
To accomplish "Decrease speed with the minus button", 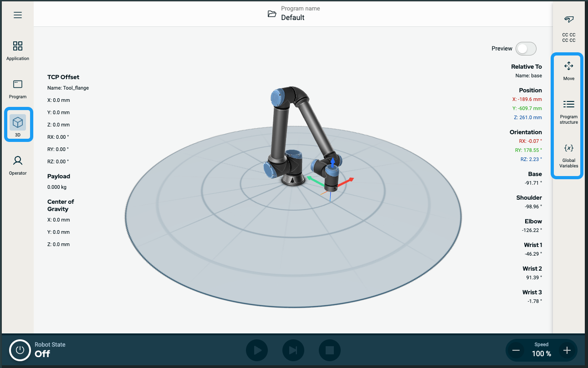I will point(516,350).
